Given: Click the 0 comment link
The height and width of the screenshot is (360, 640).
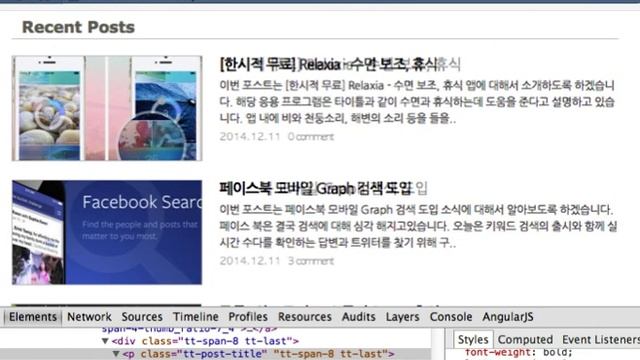Looking at the screenshot, I should pos(311,137).
